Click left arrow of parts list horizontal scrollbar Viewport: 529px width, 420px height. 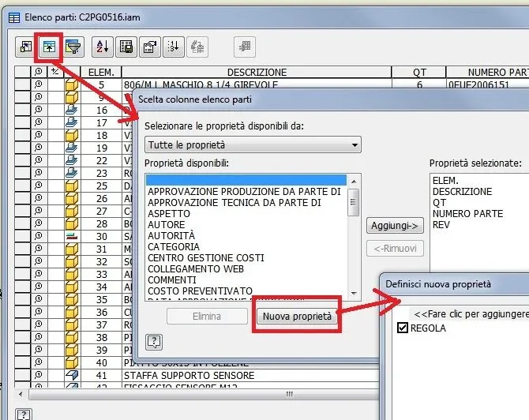[x=21, y=394]
